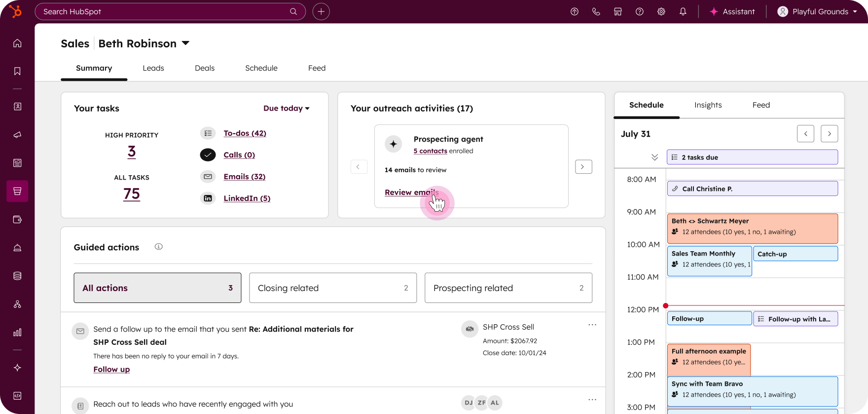Open the Call Christine P. calendar task

click(x=752, y=188)
